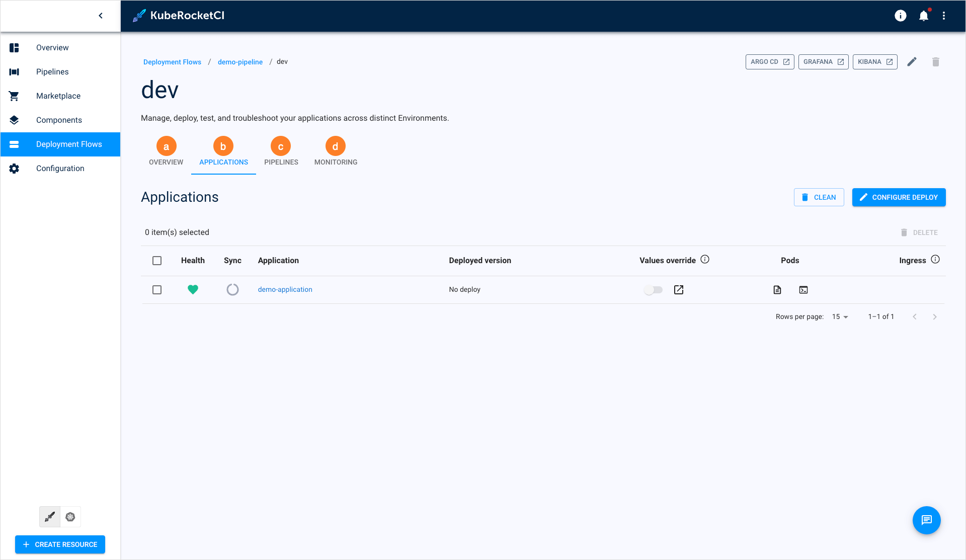Select the header select-all checkbox
Viewport: 966px width, 560px height.
coord(157,261)
